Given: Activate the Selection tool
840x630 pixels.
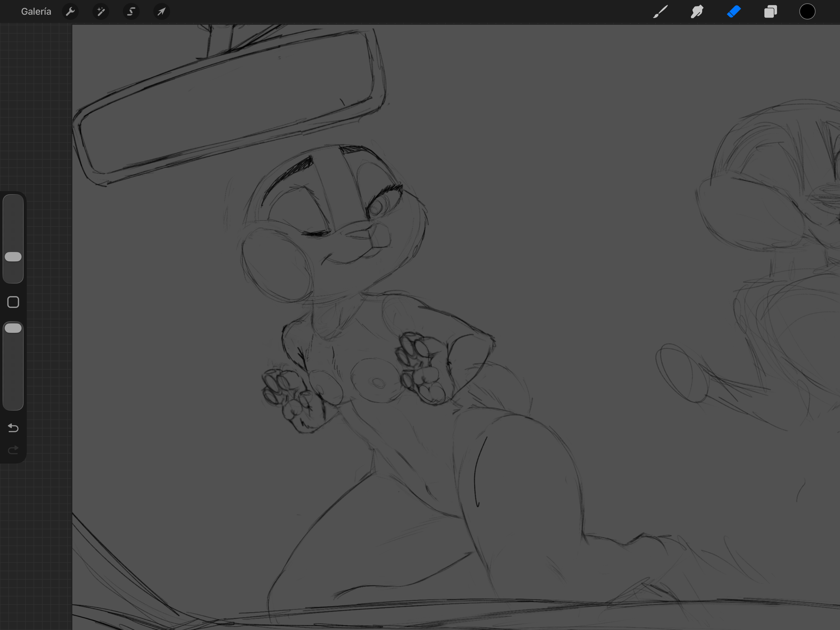Looking at the screenshot, I should (131, 11).
